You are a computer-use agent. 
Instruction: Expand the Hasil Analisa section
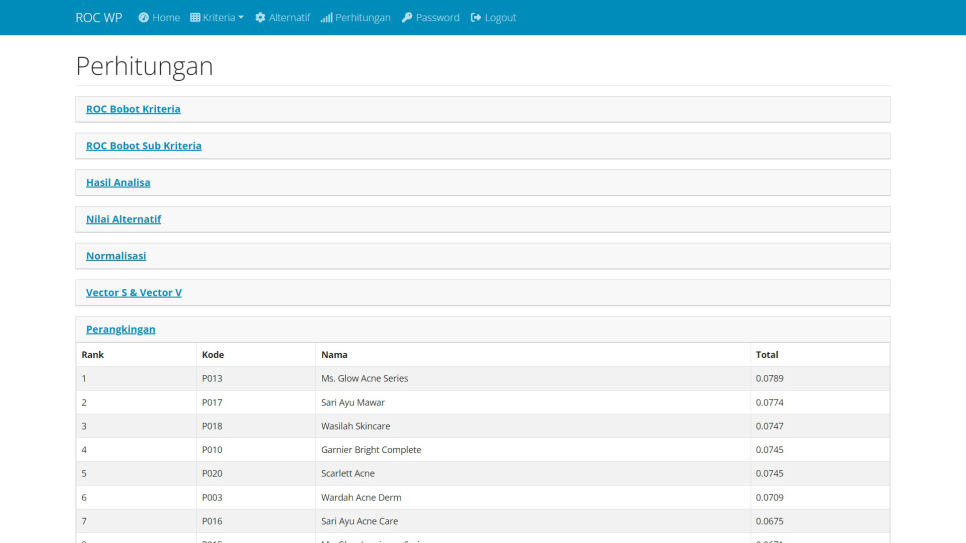pos(118,183)
